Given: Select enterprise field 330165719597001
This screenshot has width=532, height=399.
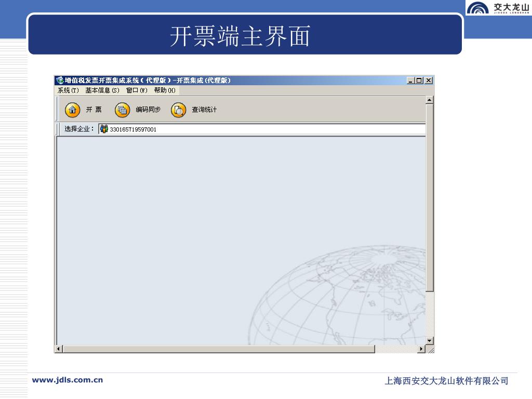Looking at the screenshot, I should coord(262,129).
